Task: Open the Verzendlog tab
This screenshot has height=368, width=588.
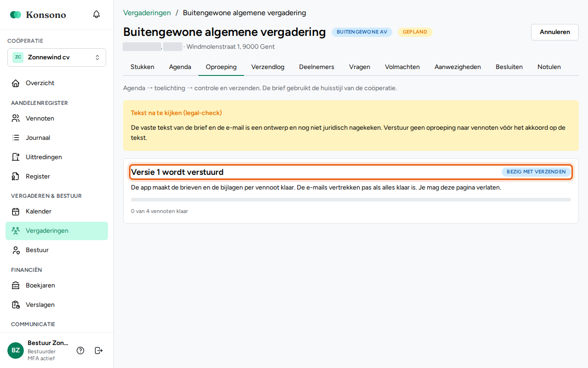Action: point(268,67)
